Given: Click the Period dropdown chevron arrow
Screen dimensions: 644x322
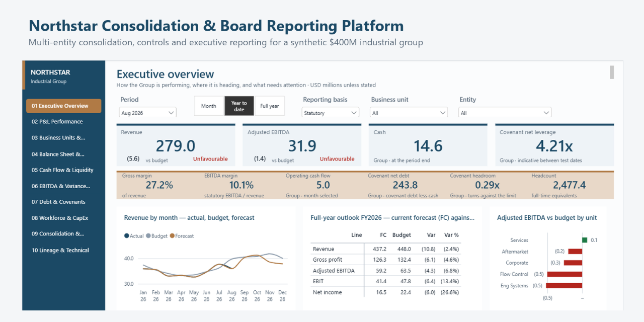Looking at the screenshot, I should pyautogui.click(x=171, y=113).
